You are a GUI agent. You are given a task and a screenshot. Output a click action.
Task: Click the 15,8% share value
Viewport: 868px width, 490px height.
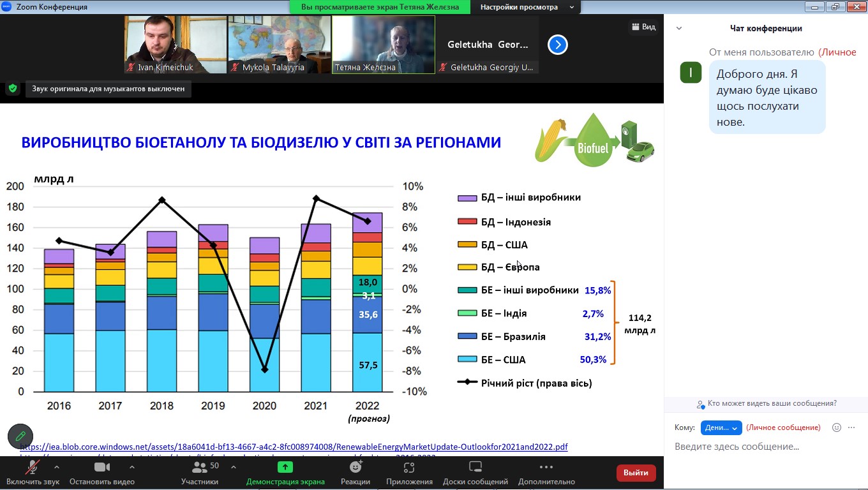tap(598, 290)
